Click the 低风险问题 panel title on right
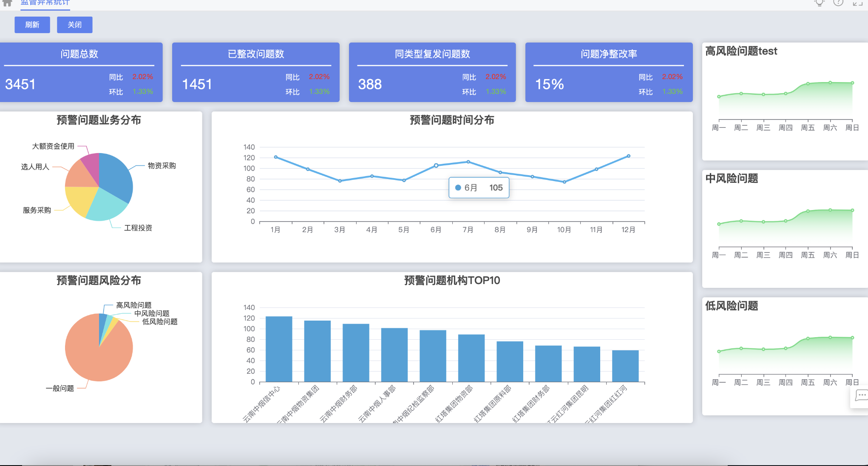The width and height of the screenshot is (868, 466). click(x=732, y=306)
